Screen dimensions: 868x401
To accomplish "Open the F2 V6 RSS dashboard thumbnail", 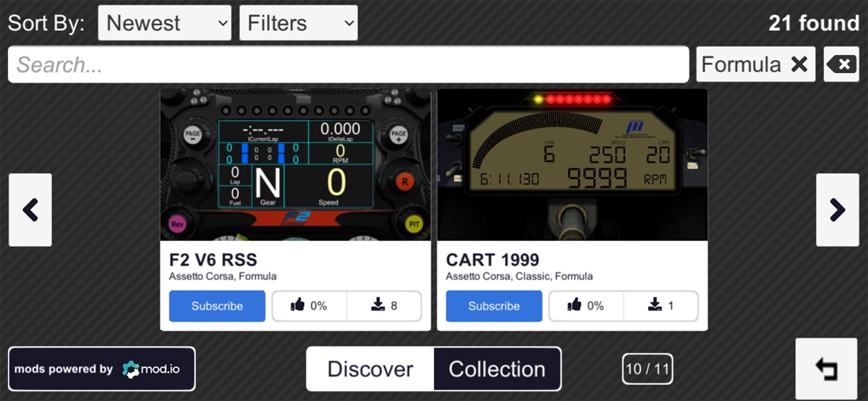I will (295, 165).
